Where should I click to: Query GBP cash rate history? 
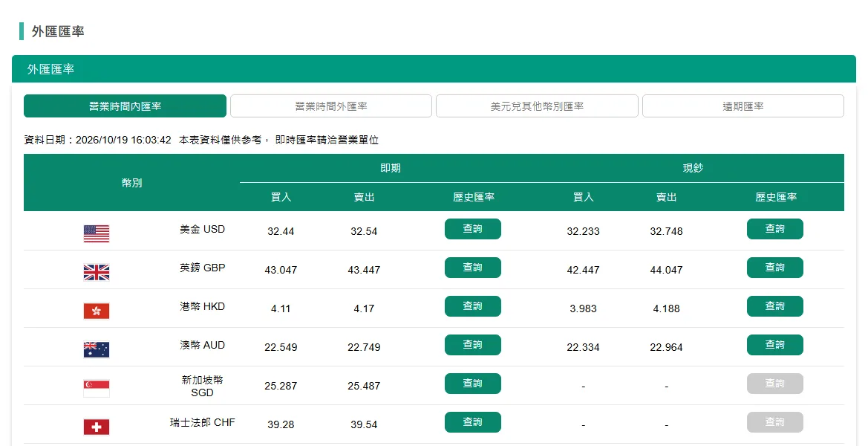(x=775, y=268)
